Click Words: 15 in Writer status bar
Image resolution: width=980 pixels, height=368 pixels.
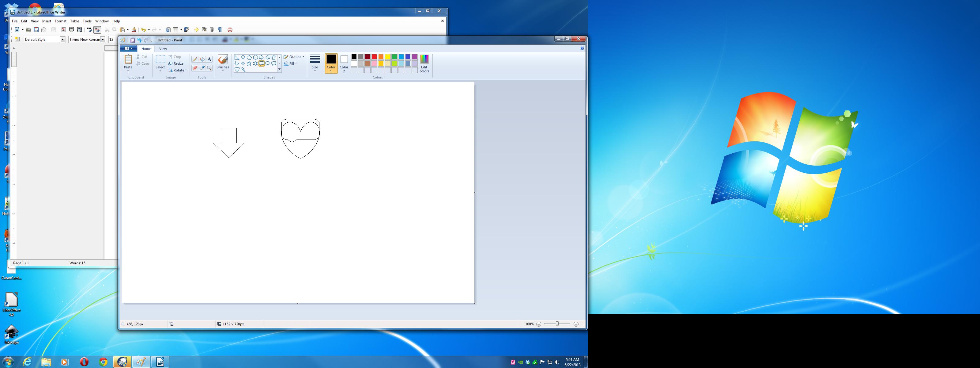click(x=77, y=263)
